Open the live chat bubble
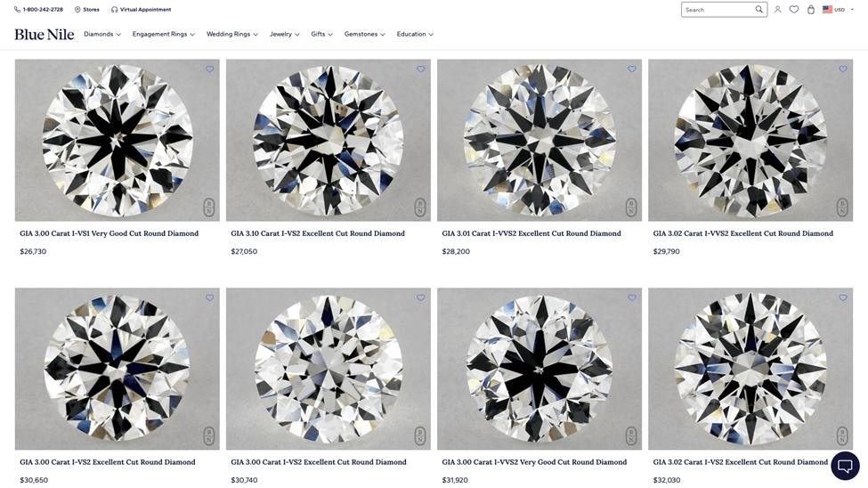This screenshot has width=868, height=488. (x=845, y=465)
